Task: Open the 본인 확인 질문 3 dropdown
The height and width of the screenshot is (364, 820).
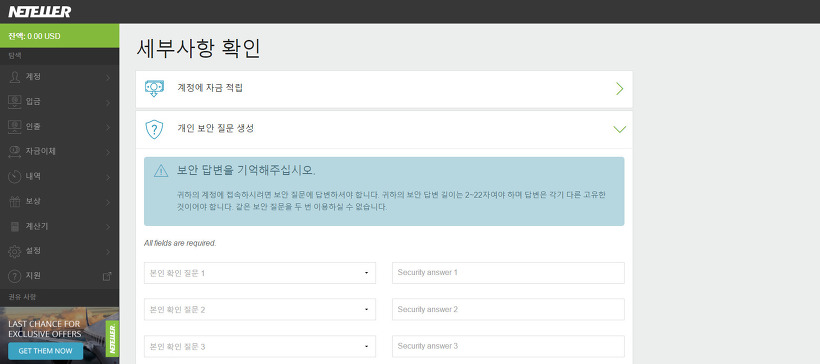Action: click(260, 346)
